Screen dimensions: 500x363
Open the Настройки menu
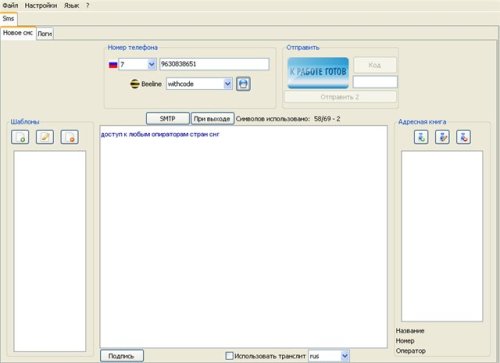(41, 5)
